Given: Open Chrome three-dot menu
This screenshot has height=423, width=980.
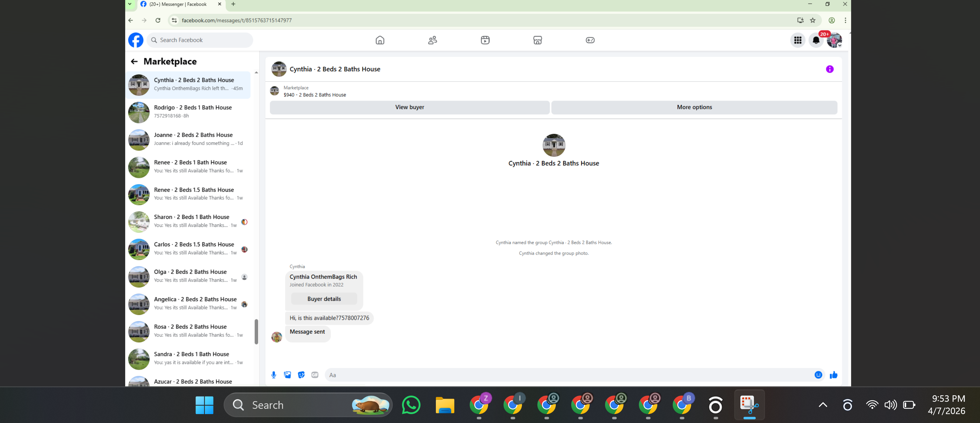Looking at the screenshot, I should click(x=845, y=20).
